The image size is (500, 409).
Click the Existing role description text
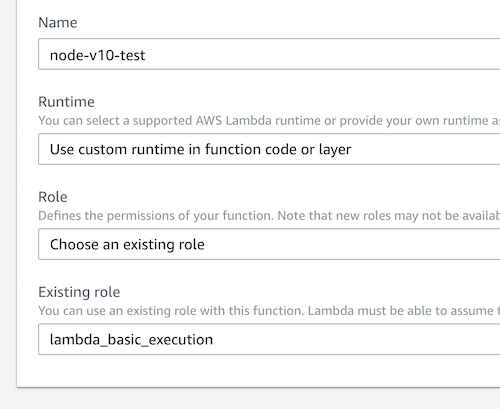pos(269,311)
